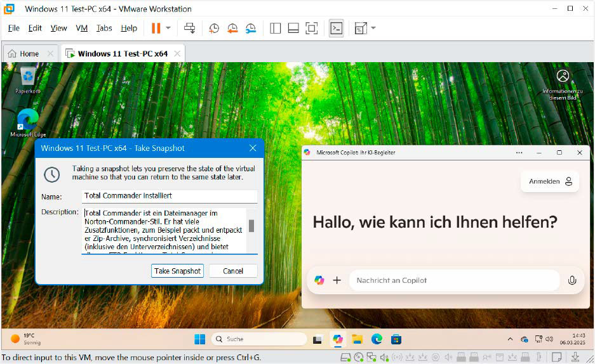Enter full screen mode via toolbar icon
The width and height of the screenshot is (595, 364).
[312, 28]
